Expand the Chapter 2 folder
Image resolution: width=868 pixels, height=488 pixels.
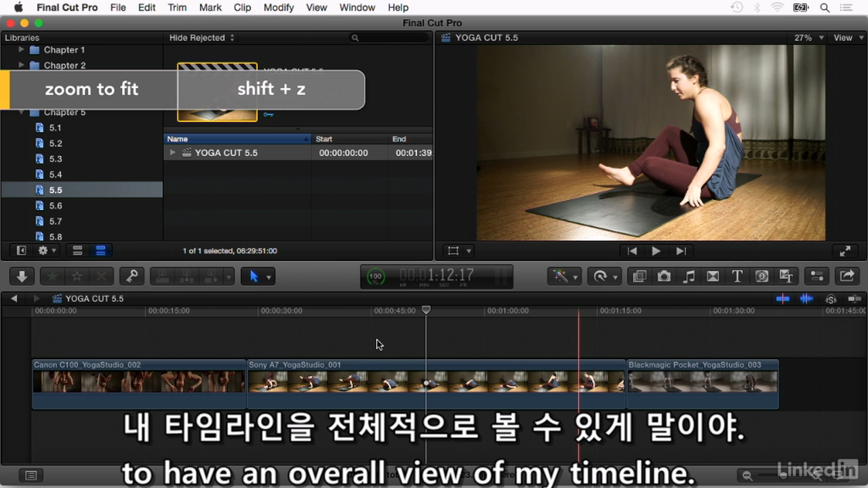(21, 65)
